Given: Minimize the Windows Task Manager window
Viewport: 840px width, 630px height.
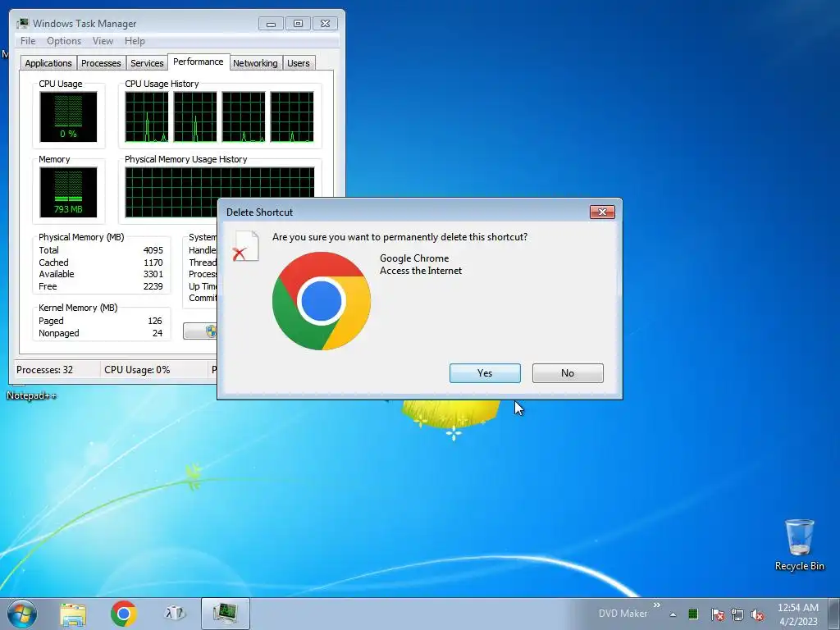Looking at the screenshot, I should 271,24.
